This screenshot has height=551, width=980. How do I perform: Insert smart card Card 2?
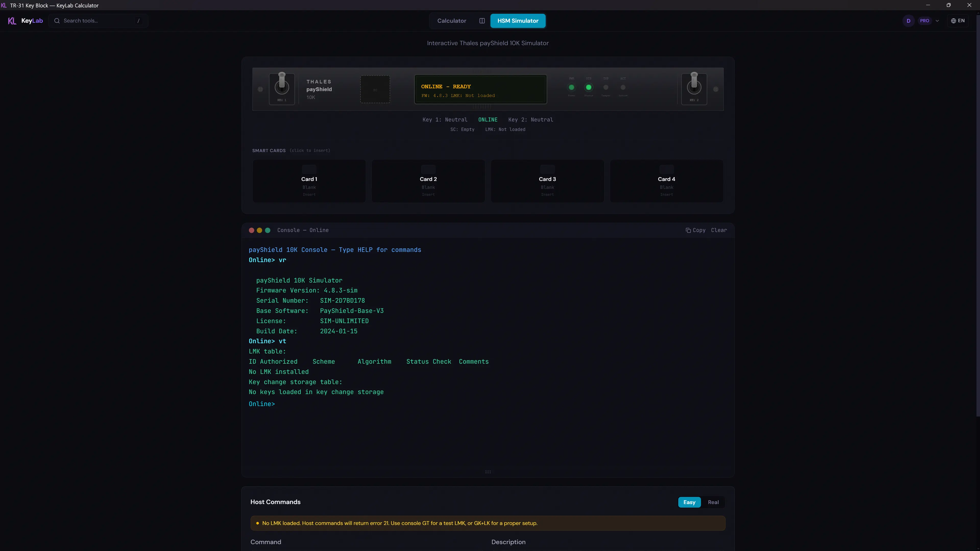point(428,181)
